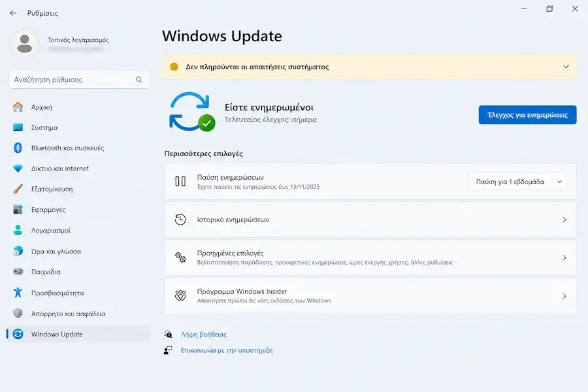Click the Windows Update sidebar sync icon
Screen dimensions: 588x392
coord(18,334)
